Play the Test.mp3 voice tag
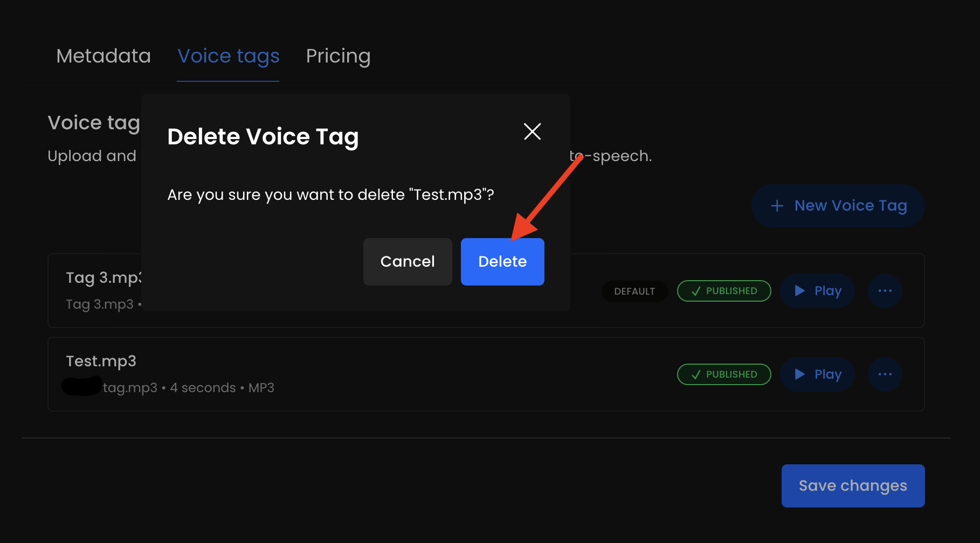Viewport: 980px width, 543px height. coord(818,374)
